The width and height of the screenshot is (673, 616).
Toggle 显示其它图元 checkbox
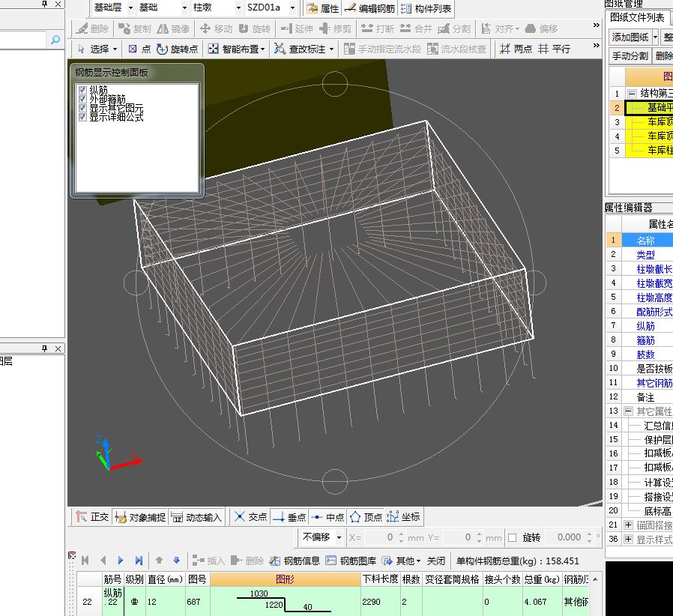[83, 108]
